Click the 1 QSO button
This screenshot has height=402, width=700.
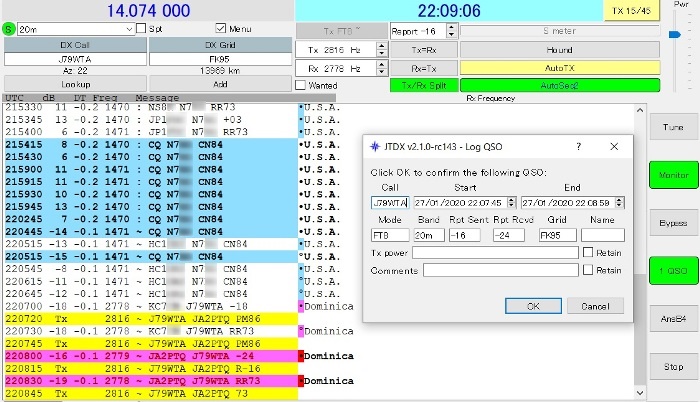674,271
